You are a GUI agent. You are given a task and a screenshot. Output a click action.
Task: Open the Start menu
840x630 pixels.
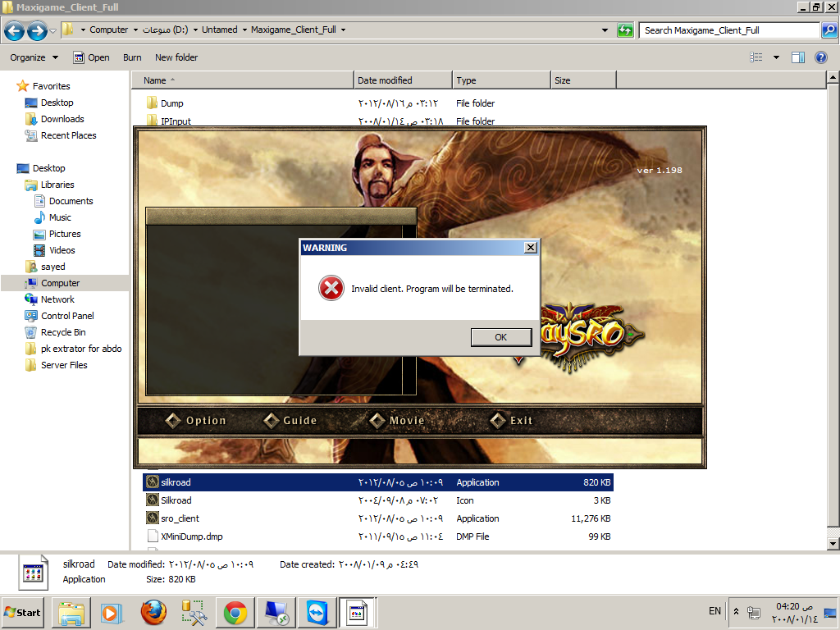coord(22,612)
